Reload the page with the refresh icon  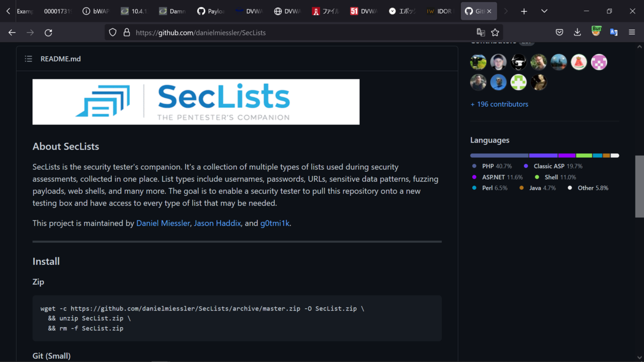(48, 33)
